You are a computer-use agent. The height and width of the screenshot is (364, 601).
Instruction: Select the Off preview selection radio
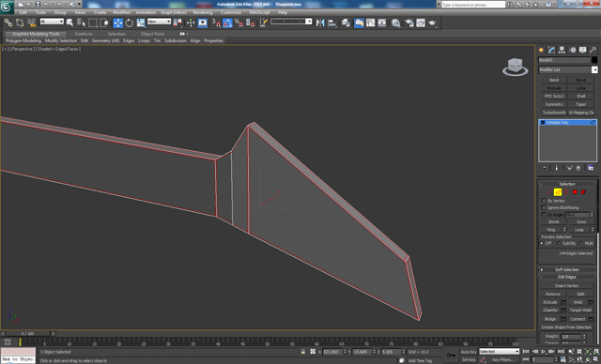pos(542,243)
